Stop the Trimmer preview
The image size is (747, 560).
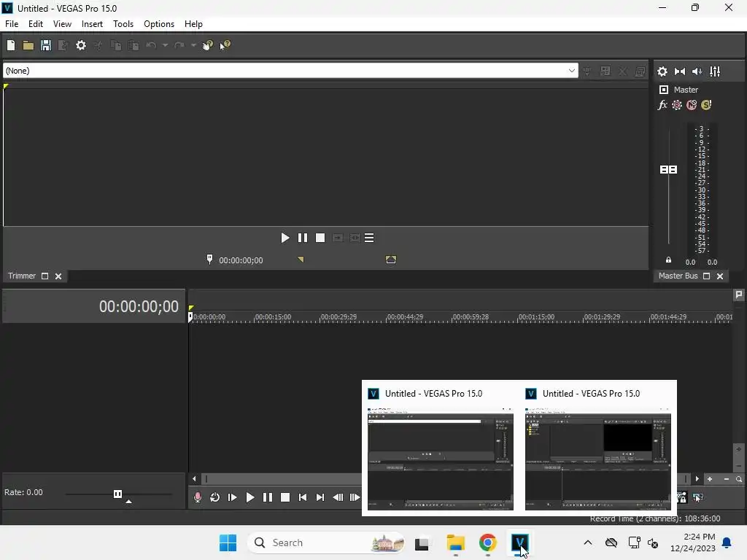(x=320, y=238)
